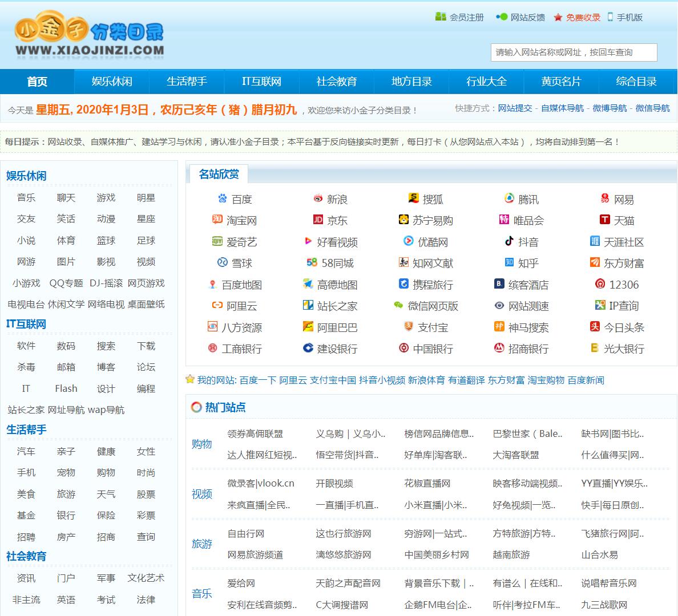Open the 娱乐休闲 navigation tab
Image resolution: width=678 pixels, height=616 pixels.
pos(112,81)
